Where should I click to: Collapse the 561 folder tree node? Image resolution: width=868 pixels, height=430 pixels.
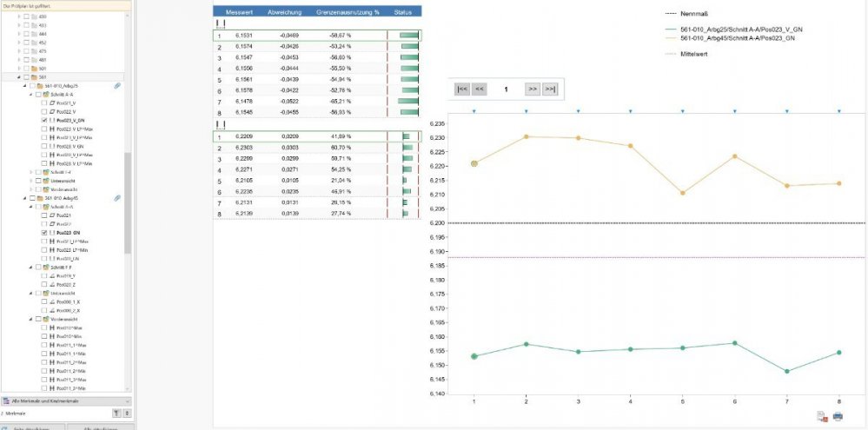(x=19, y=77)
